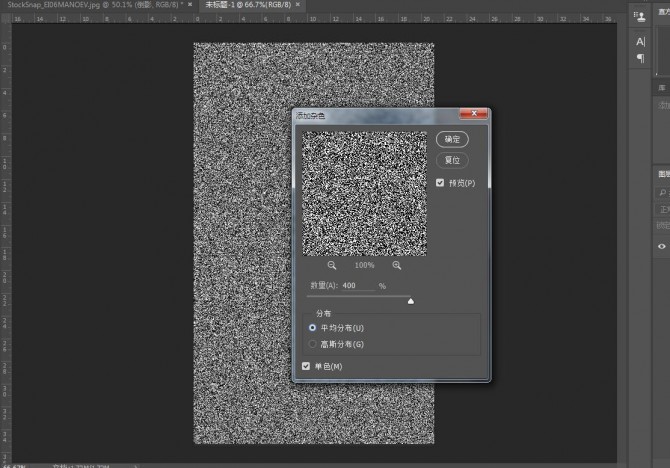The width and height of the screenshot is (670, 468).
Task: Hide the layer using the eye icon
Action: coord(661,246)
